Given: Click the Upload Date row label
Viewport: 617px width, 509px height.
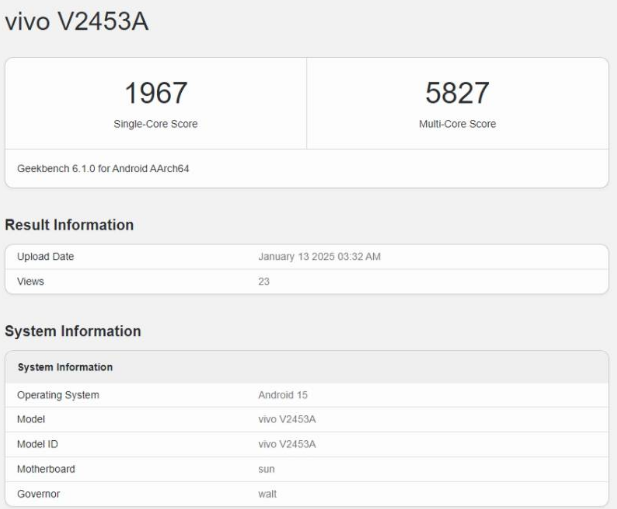Looking at the screenshot, I should click(x=46, y=257).
